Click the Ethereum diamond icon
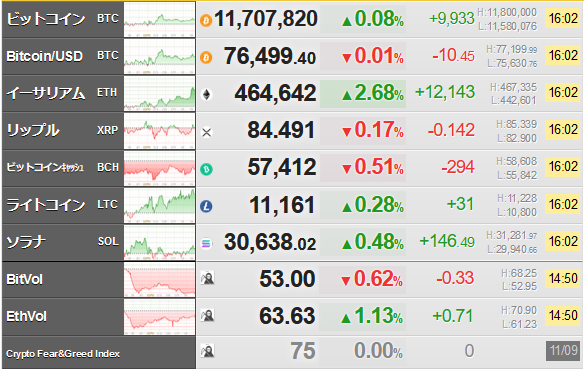Image resolution: width=584 pixels, height=369 pixels. click(x=206, y=95)
